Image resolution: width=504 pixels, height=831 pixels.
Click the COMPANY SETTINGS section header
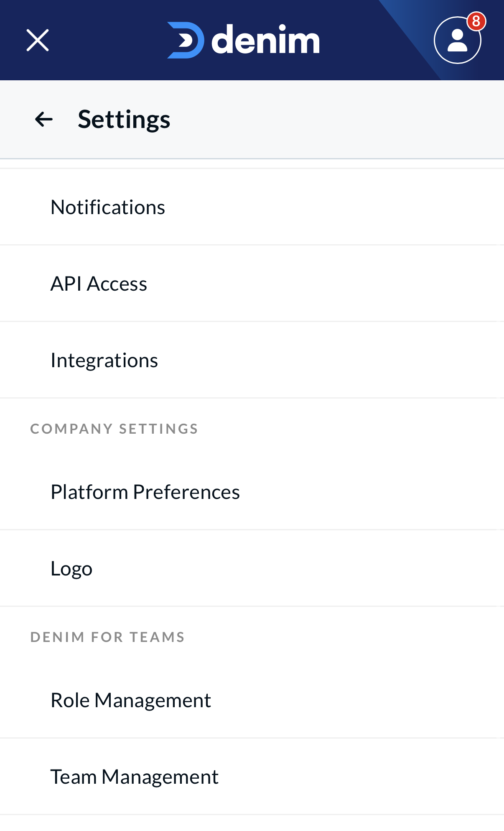tap(114, 429)
